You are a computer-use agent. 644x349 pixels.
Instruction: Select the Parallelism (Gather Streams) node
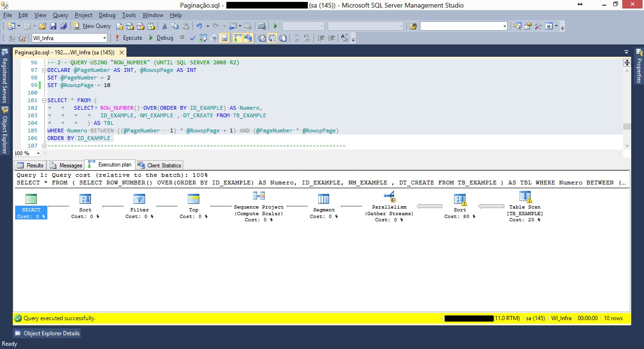pos(389,207)
